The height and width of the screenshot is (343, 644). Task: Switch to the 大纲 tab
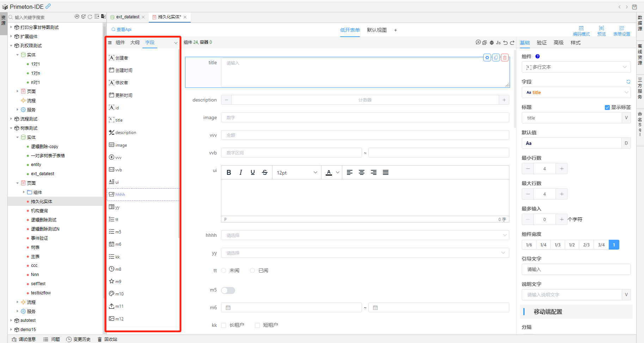pyautogui.click(x=135, y=42)
